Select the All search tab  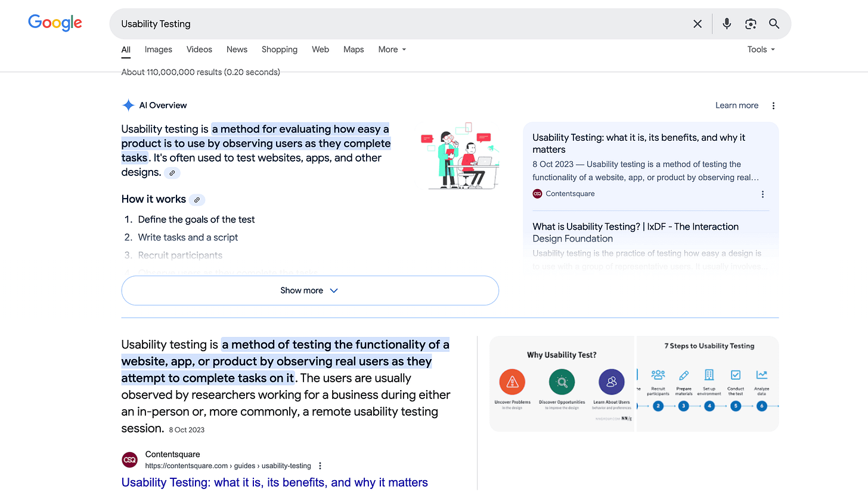(x=126, y=50)
